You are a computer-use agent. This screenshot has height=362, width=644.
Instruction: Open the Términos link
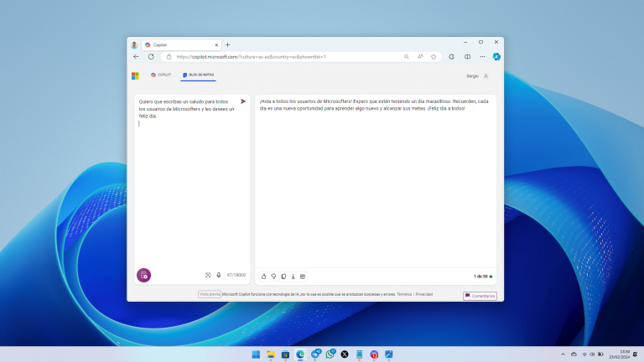click(404, 294)
